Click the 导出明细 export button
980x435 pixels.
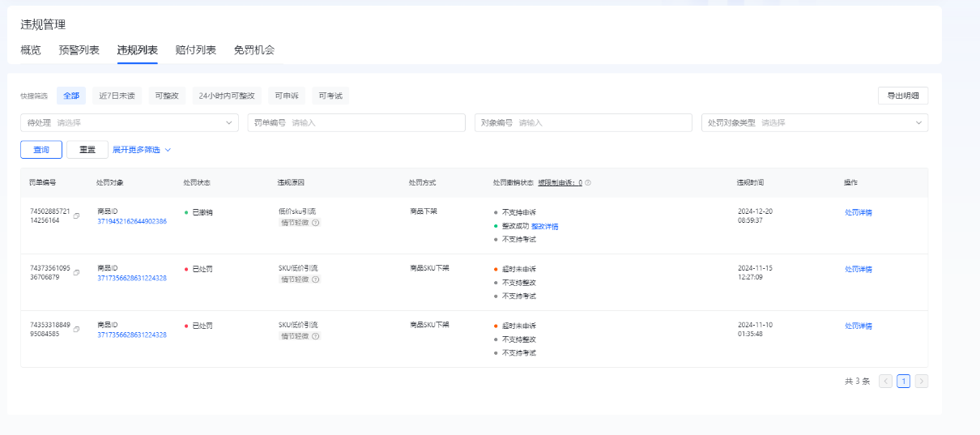902,96
